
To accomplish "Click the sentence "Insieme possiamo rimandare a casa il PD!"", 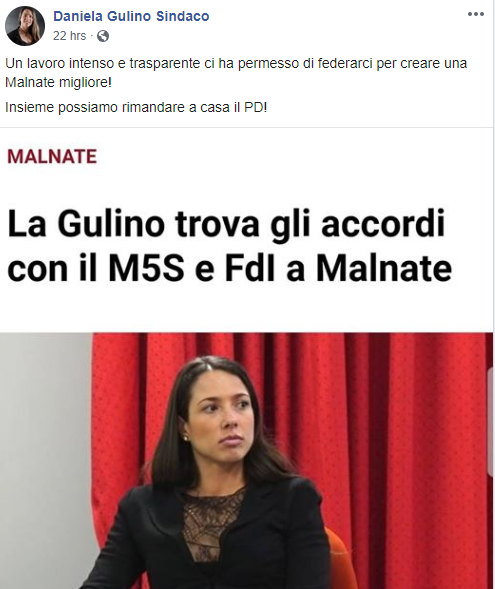I will tap(136, 107).
